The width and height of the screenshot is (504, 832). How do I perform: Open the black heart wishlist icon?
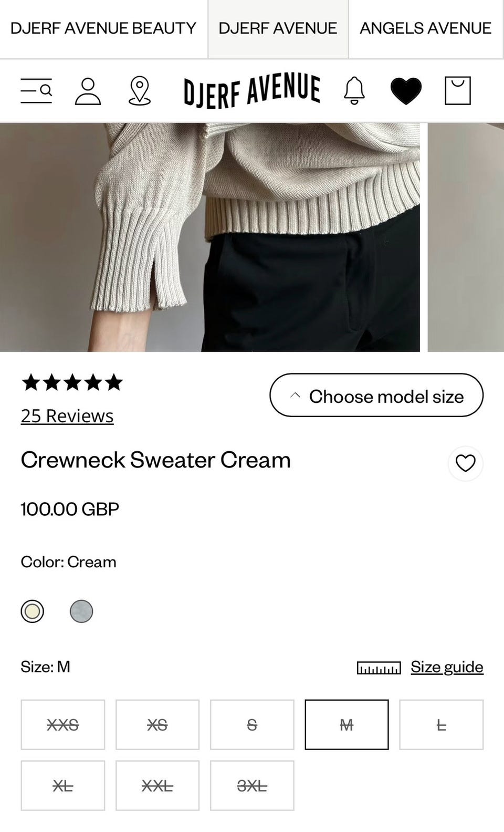click(x=406, y=91)
